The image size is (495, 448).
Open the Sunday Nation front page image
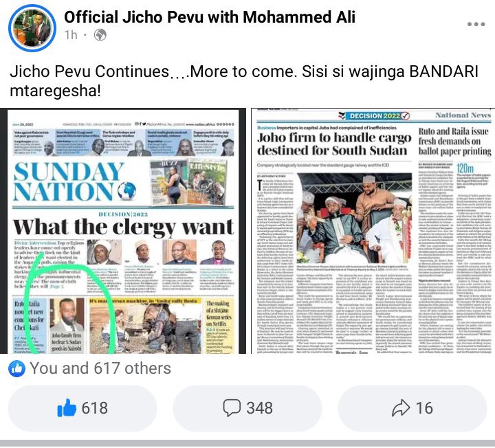point(123,231)
